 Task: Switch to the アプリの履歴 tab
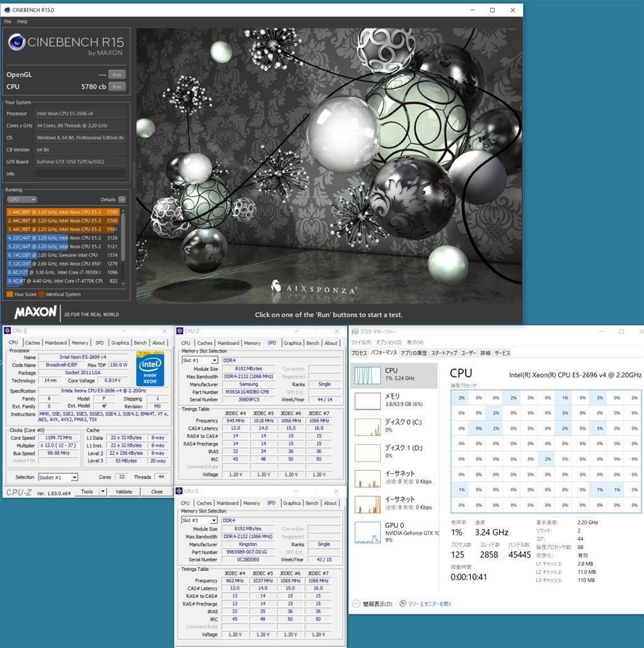pyautogui.click(x=414, y=353)
